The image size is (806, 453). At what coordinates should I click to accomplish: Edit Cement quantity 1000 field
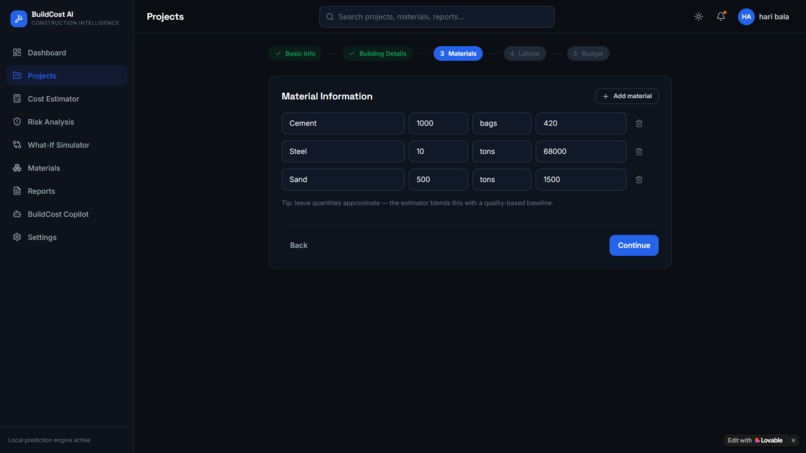[438, 123]
